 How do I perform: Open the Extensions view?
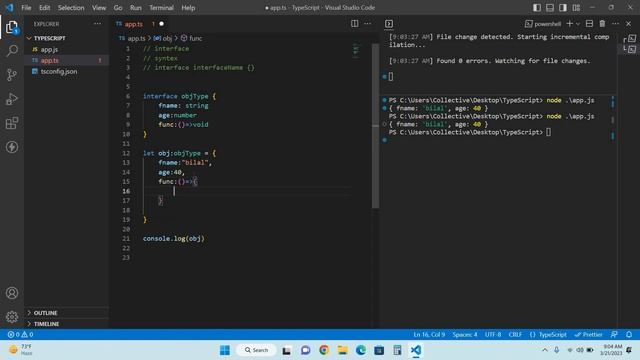coord(12,123)
